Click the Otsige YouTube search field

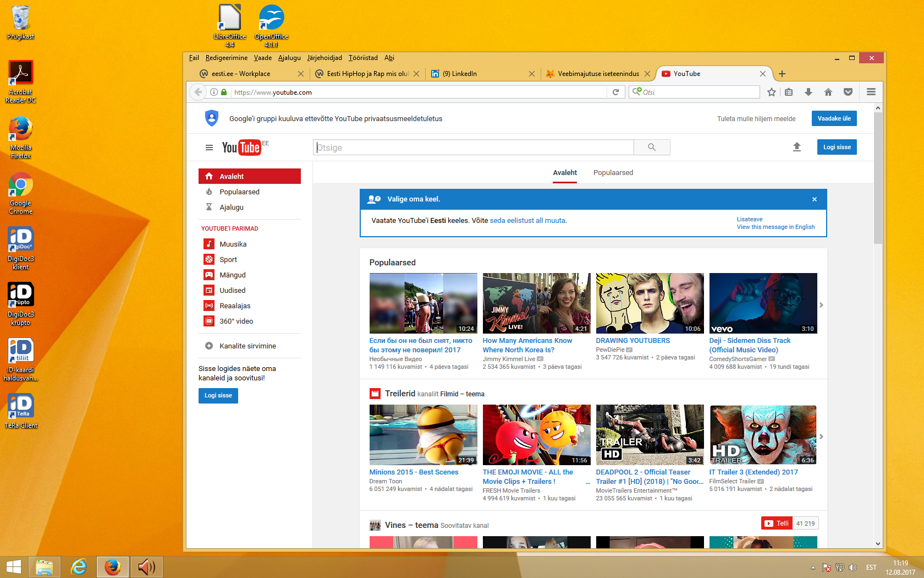(473, 148)
